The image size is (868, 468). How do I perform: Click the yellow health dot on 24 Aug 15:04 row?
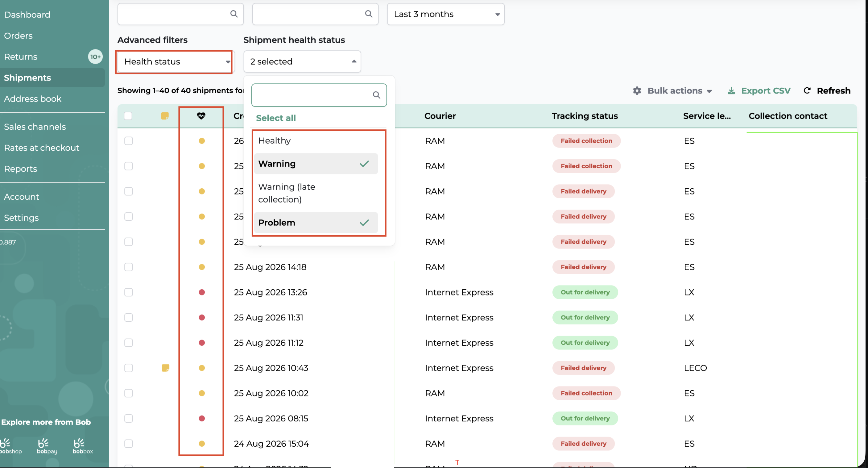click(202, 444)
